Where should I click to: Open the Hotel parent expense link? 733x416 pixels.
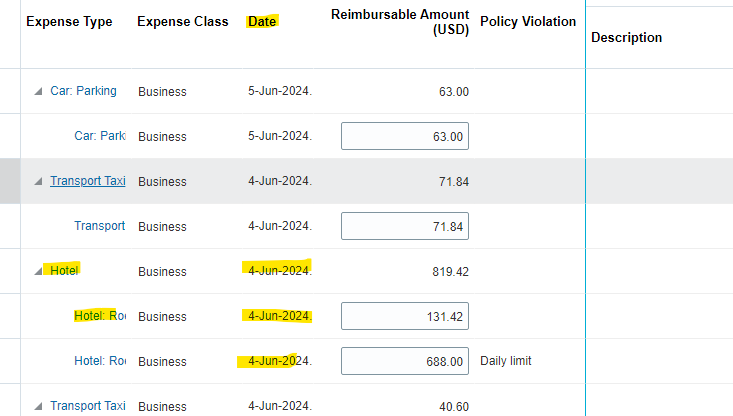(x=64, y=271)
